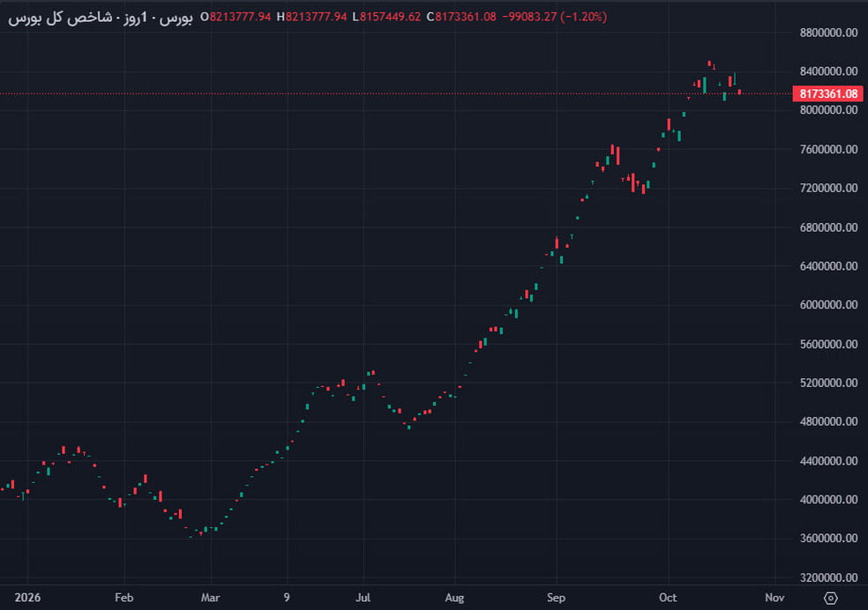Click the change value −99083.27 (−1.20%)
The image size is (868, 610).
[554, 17]
